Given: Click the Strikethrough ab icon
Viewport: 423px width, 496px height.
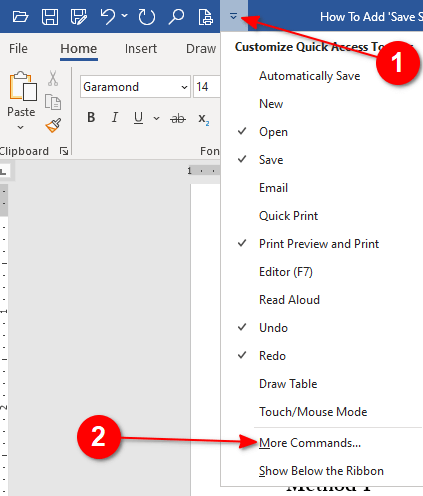Looking at the screenshot, I should pyautogui.click(x=178, y=118).
